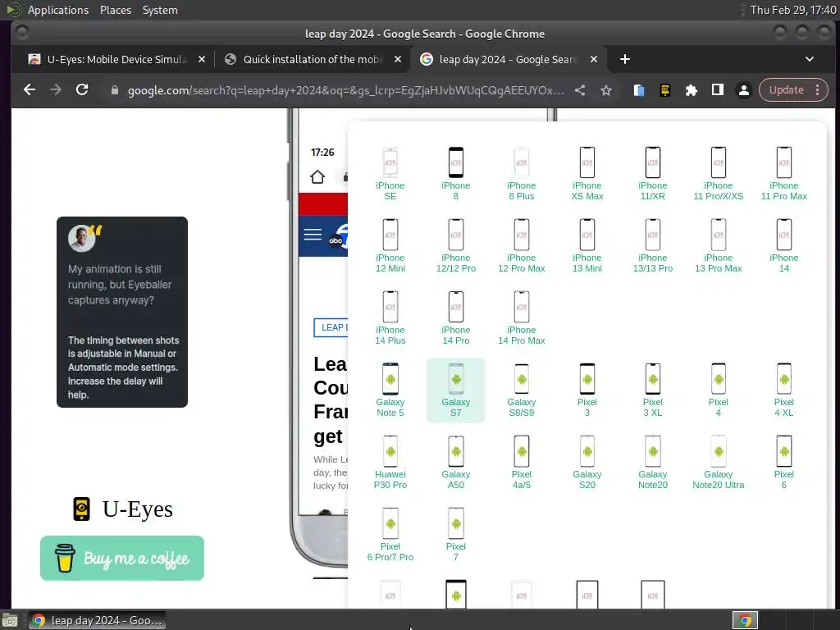The width and height of the screenshot is (840, 630).
Task: Open the Applications menu
Action: click(x=58, y=10)
